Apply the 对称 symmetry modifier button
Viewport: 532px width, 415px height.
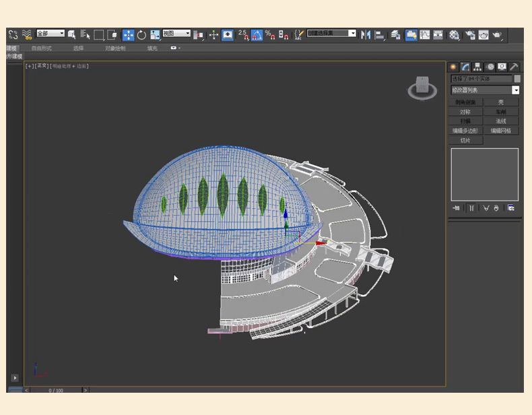(465, 112)
